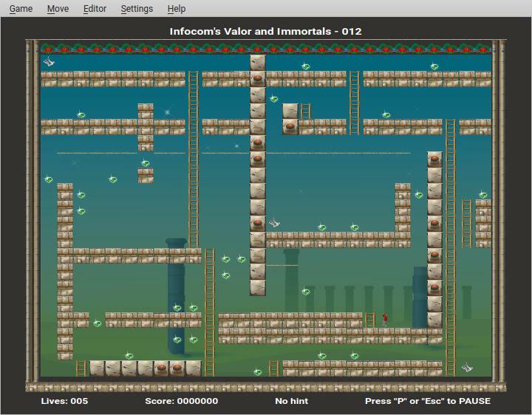Image resolution: width=532 pixels, height=415 pixels.
Task: Click the white enemy beside the central stone column
Action: tap(274, 222)
